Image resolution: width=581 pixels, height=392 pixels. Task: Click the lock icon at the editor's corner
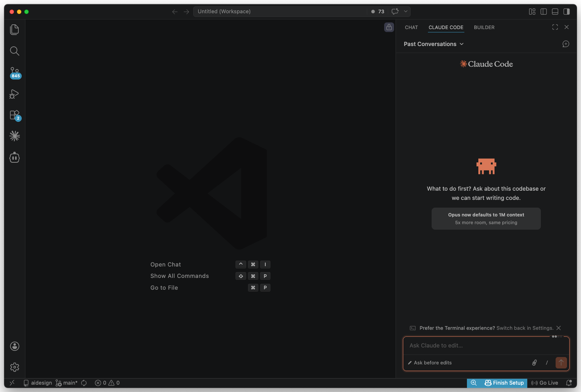(389, 27)
